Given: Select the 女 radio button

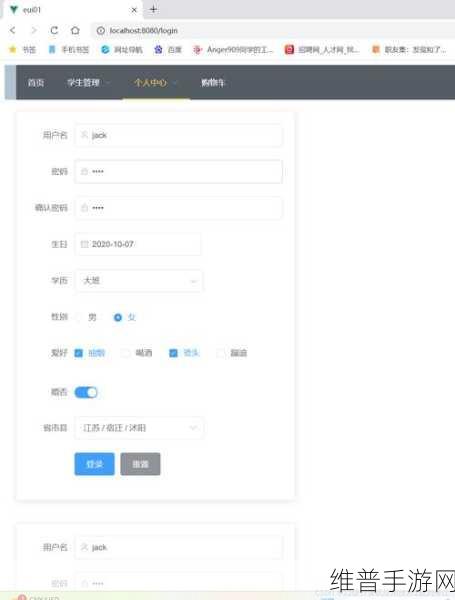Looking at the screenshot, I should coord(118,317).
